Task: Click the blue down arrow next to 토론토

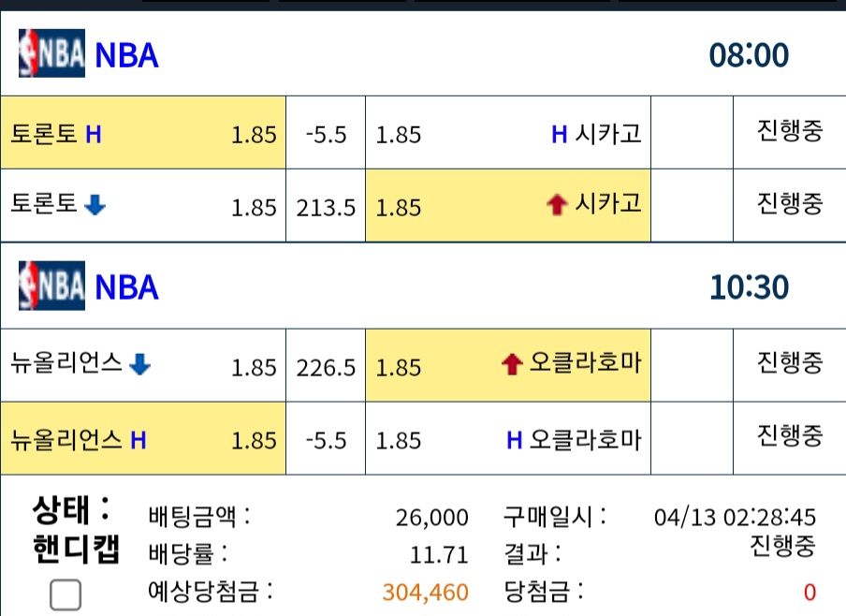Action: click(95, 205)
